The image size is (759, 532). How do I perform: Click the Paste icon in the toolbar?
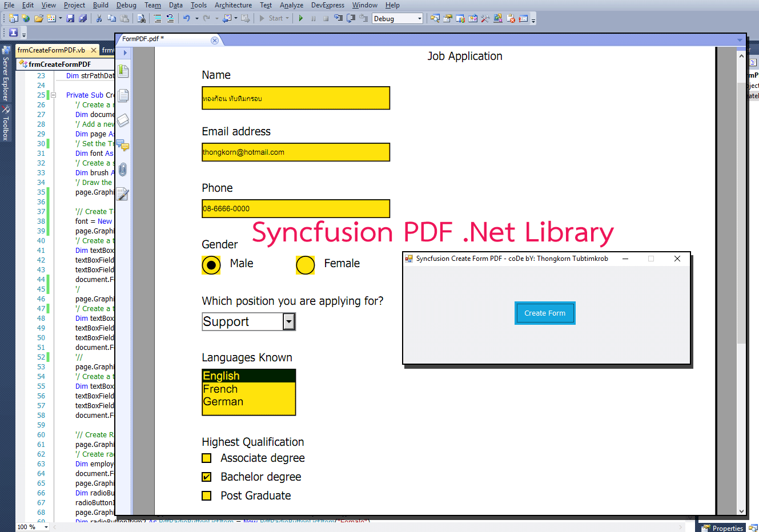[125, 18]
